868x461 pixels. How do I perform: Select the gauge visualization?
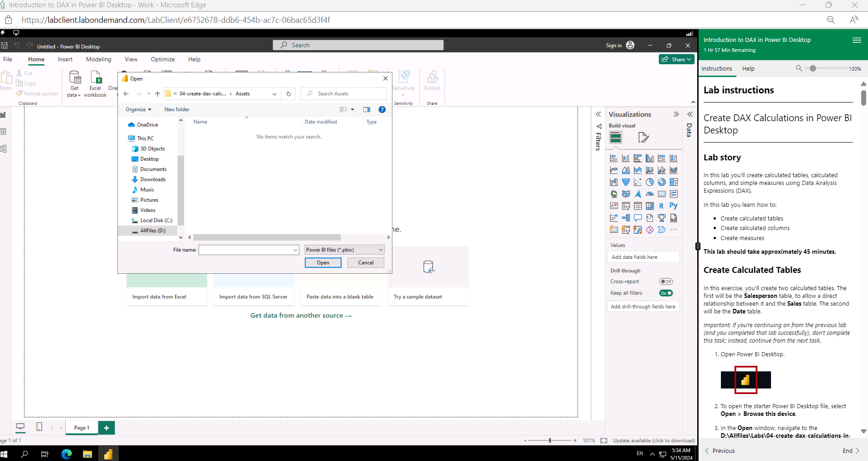[649, 194]
